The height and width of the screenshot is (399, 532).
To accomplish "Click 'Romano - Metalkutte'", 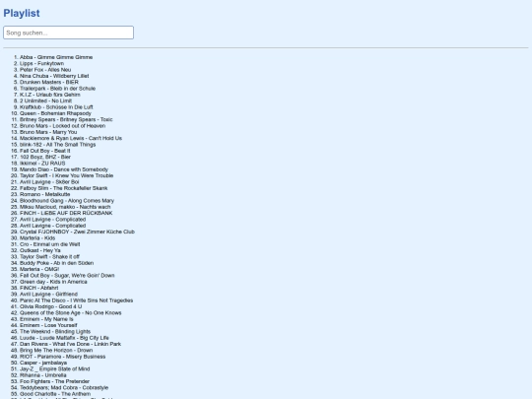I will coord(44,194).
